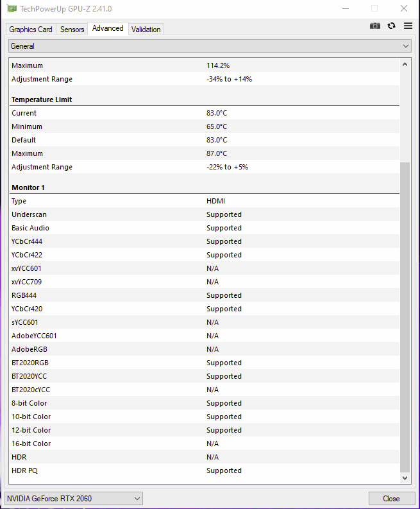
Task: Click the Default 83.0°C temperature row
Action: (x=205, y=140)
